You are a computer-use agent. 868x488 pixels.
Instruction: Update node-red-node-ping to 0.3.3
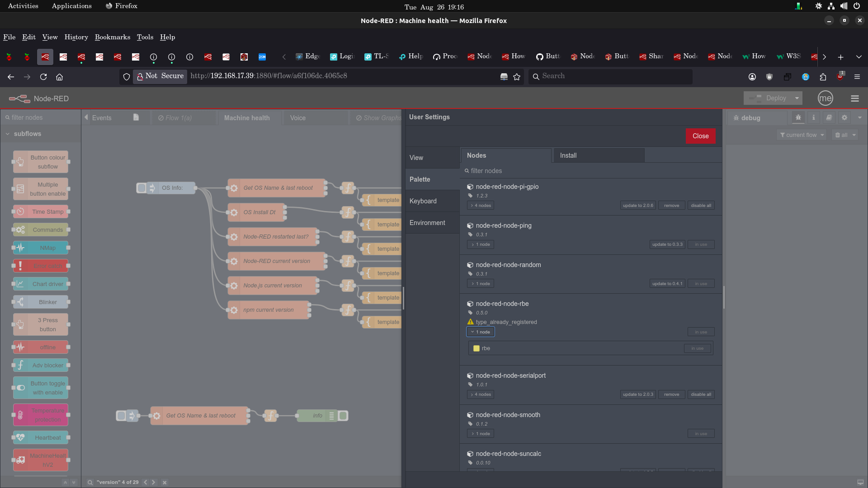click(x=667, y=244)
